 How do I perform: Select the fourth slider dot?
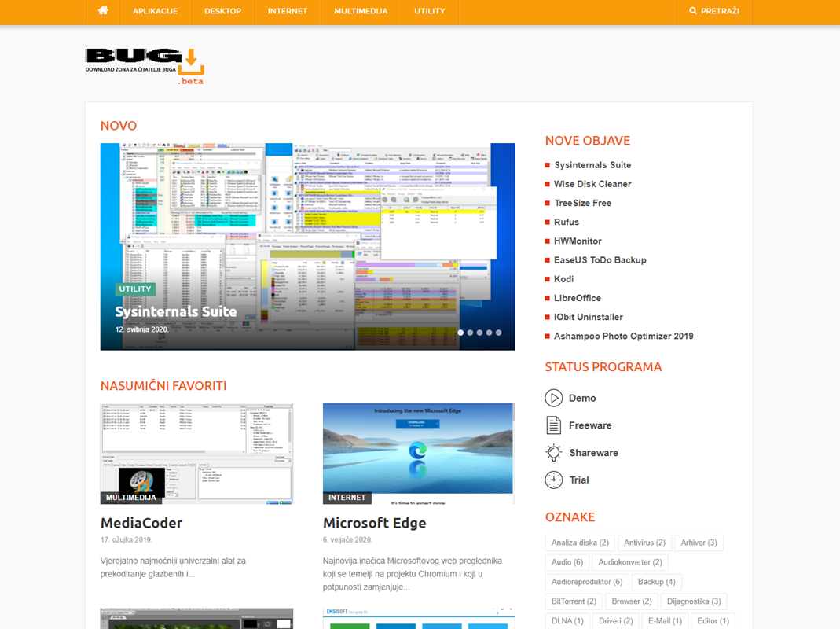coord(489,333)
